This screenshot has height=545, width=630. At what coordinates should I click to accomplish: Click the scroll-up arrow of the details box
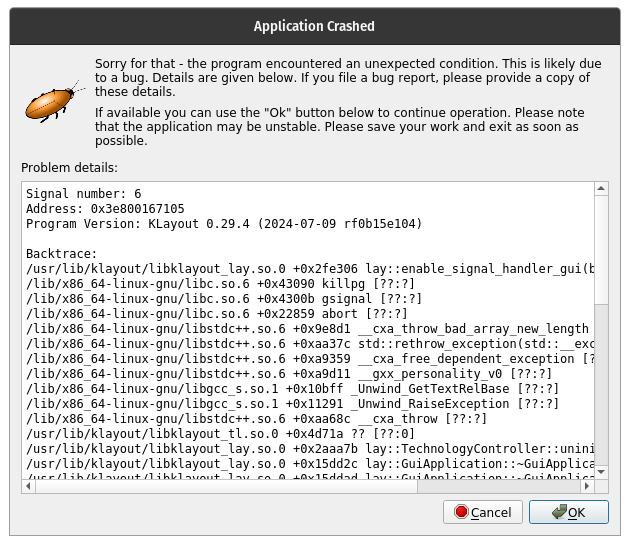point(601,188)
